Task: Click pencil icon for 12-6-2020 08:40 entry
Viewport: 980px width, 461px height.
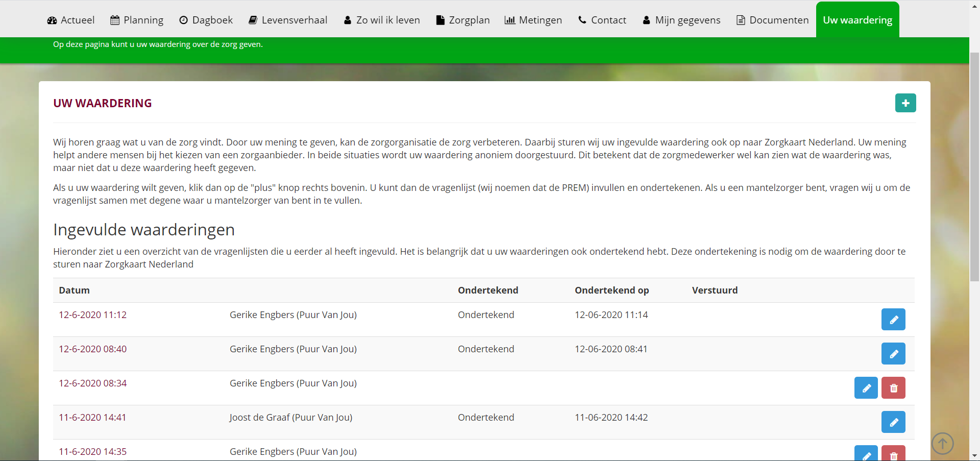Action: [x=893, y=354]
